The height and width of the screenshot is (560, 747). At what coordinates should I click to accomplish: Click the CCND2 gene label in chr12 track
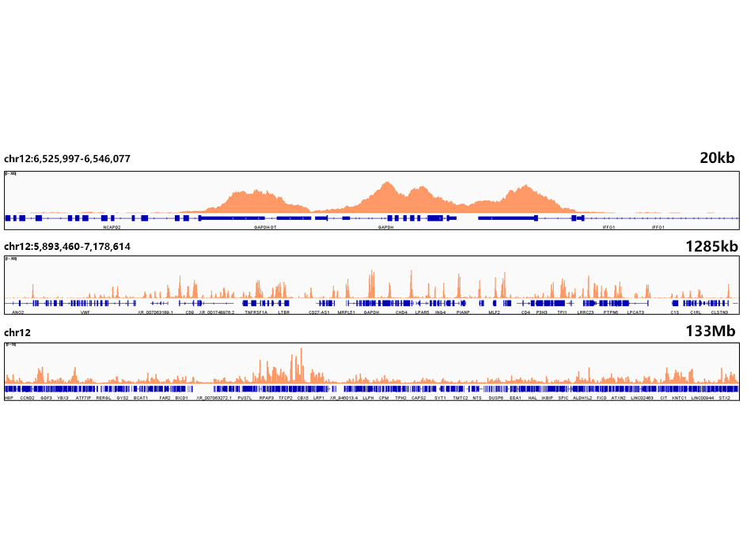(26, 398)
